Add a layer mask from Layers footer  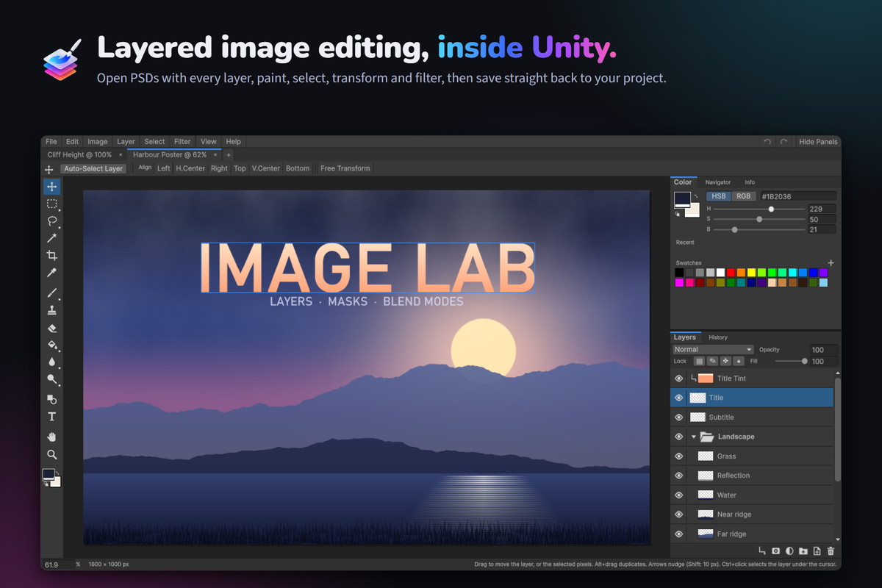click(775, 551)
